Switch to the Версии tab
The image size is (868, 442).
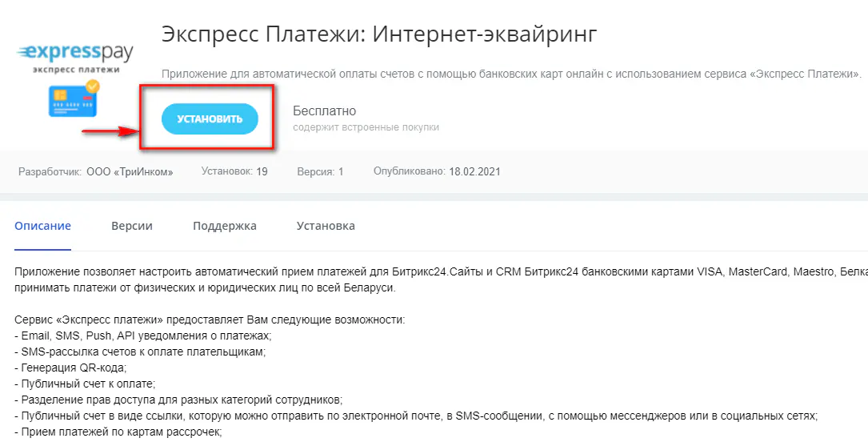(x=132, y=226)
